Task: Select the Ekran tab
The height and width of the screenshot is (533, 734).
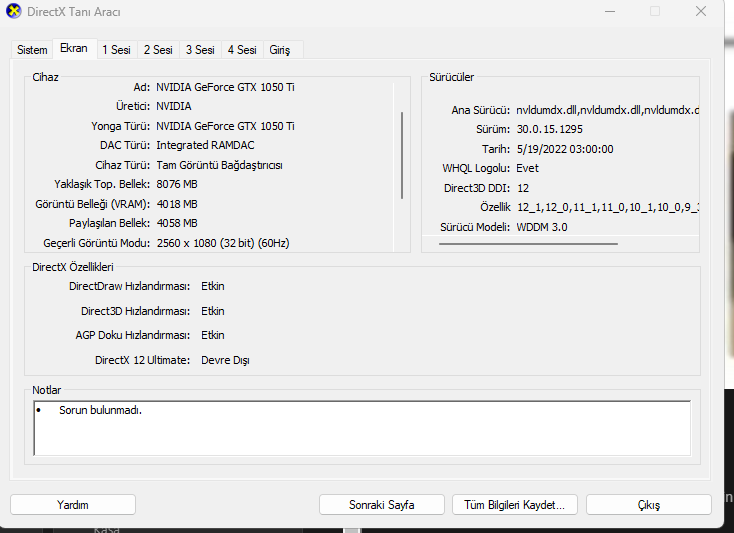Action: pos(74,48)
